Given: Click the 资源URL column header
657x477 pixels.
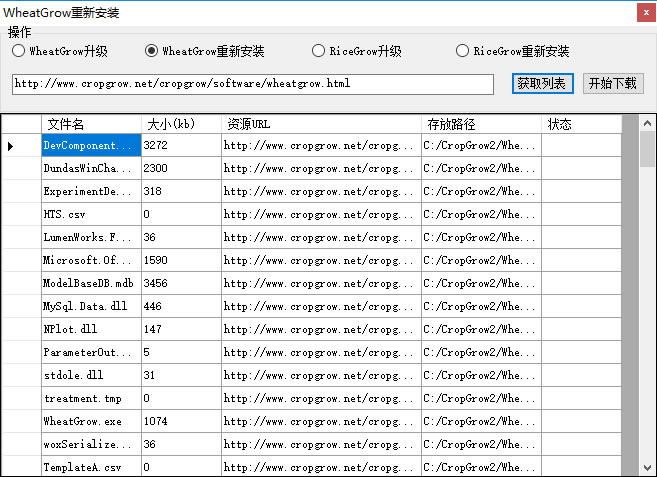Looking at the screenshot, I should [321, 124].
